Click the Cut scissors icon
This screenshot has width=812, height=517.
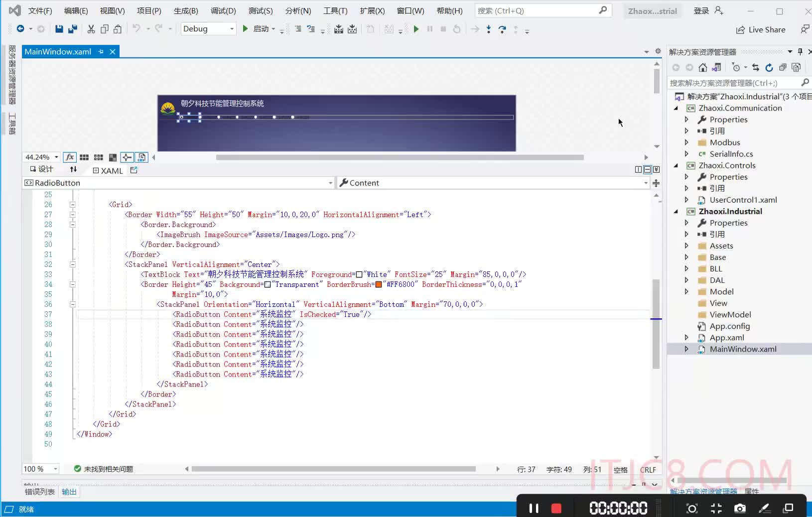click(91, 29)
